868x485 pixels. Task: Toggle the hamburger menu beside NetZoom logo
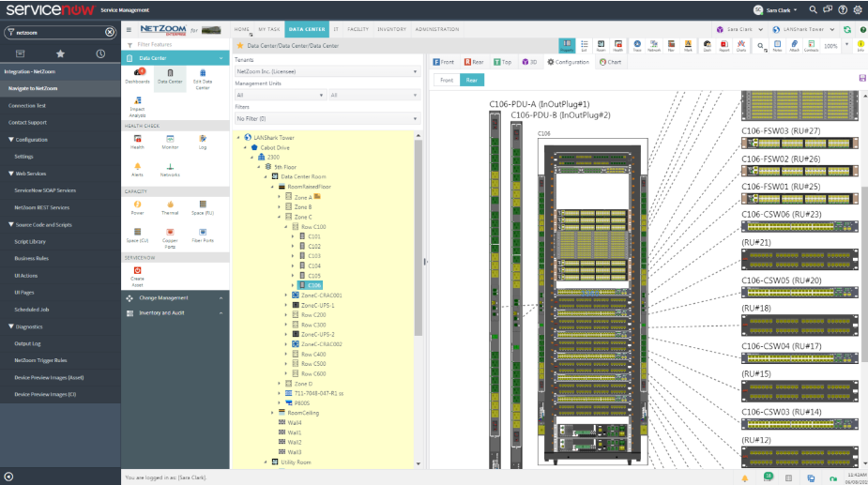129,30
